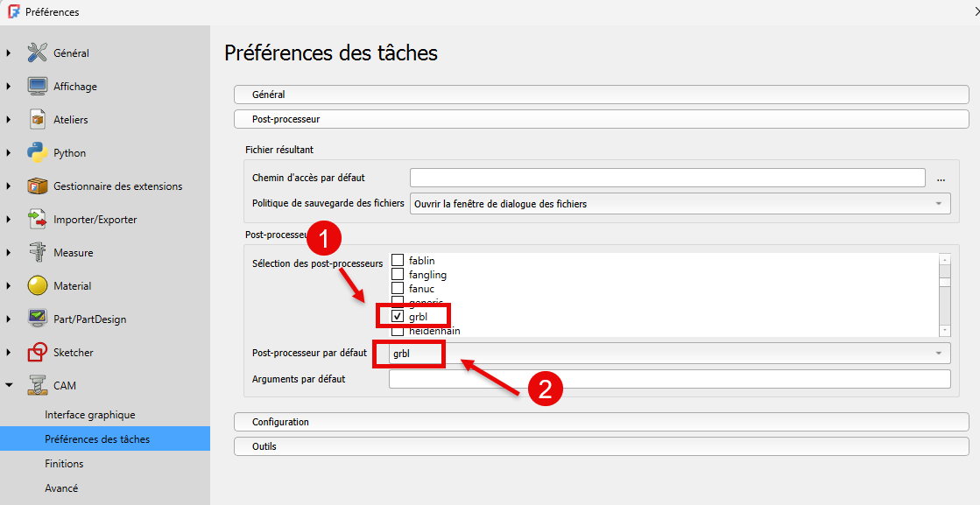
Task: Expand the Configuration section
Action: point(601,422)
